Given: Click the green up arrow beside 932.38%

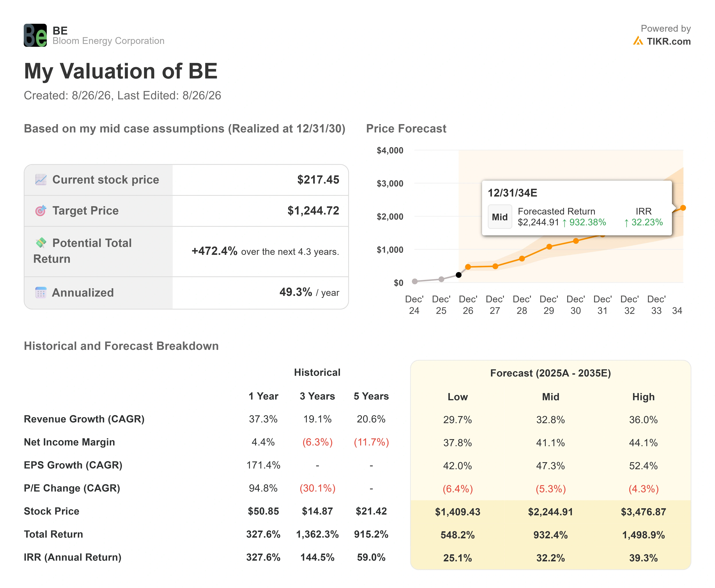Looking at the screenshot, I should pos(564,223).
